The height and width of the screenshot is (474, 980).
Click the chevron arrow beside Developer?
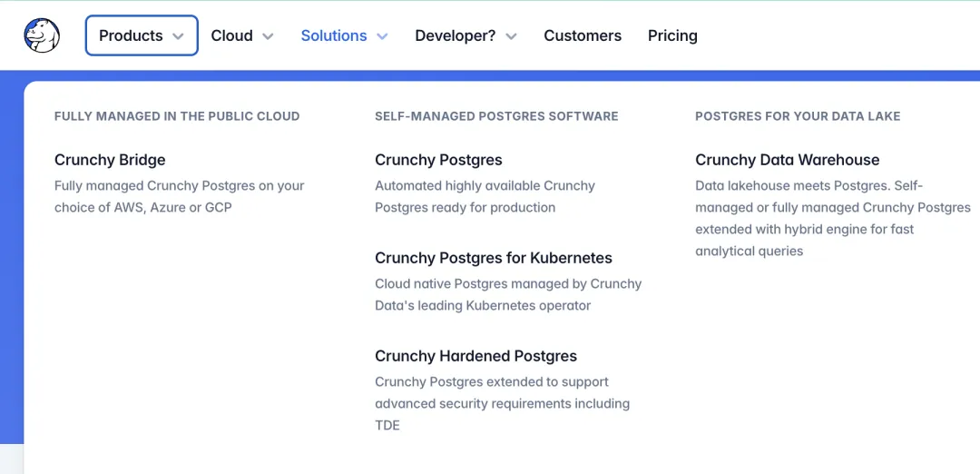511,36
